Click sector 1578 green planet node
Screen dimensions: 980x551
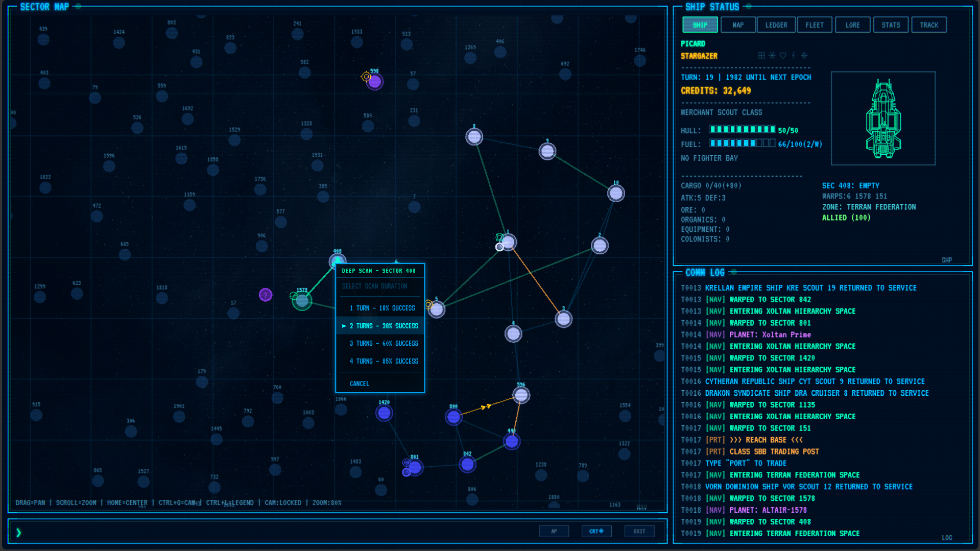[x=302, y=301]
